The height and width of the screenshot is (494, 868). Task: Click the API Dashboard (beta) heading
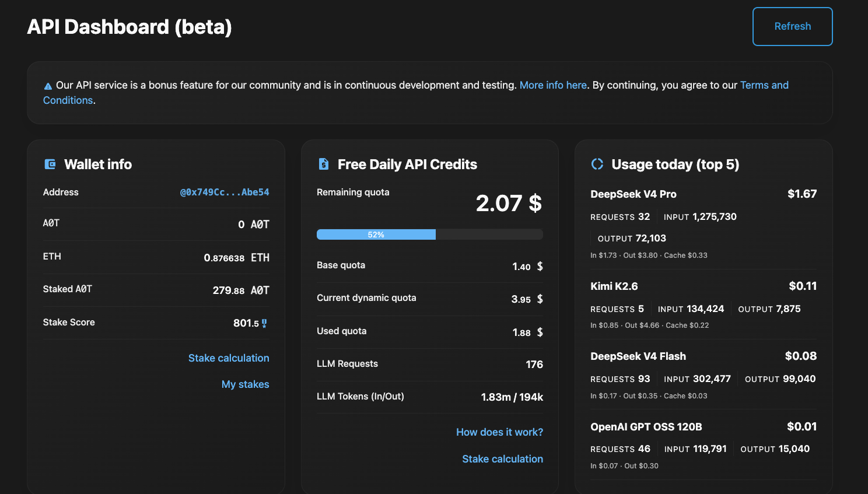coord(129,27)
